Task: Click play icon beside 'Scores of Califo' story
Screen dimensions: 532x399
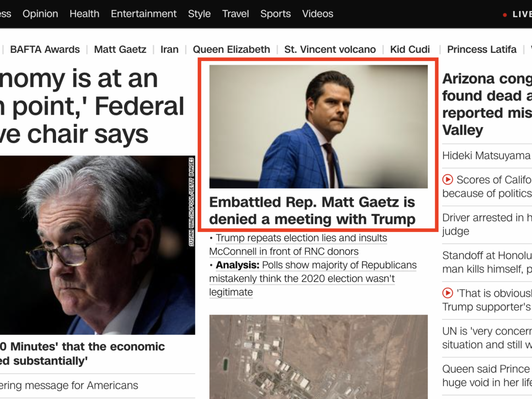Action: [x=448, y=180]
